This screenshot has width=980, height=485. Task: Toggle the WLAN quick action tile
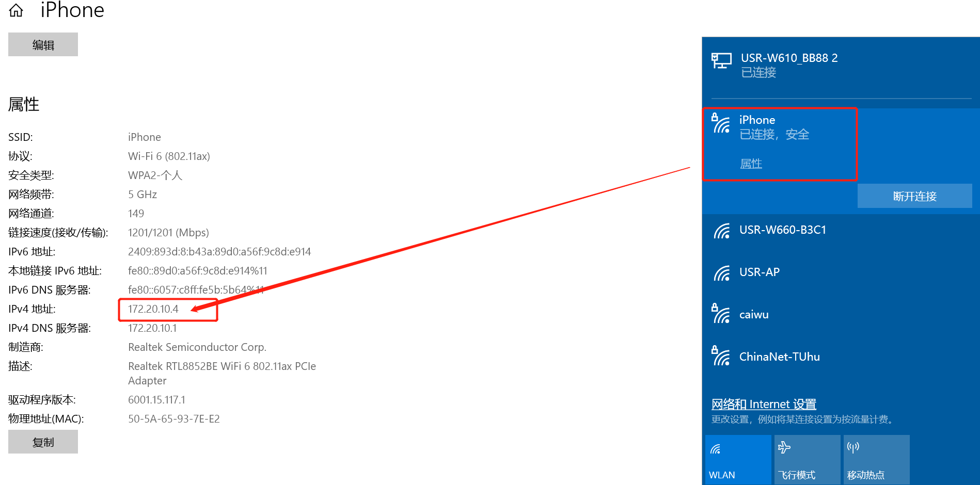pos(738,459)
